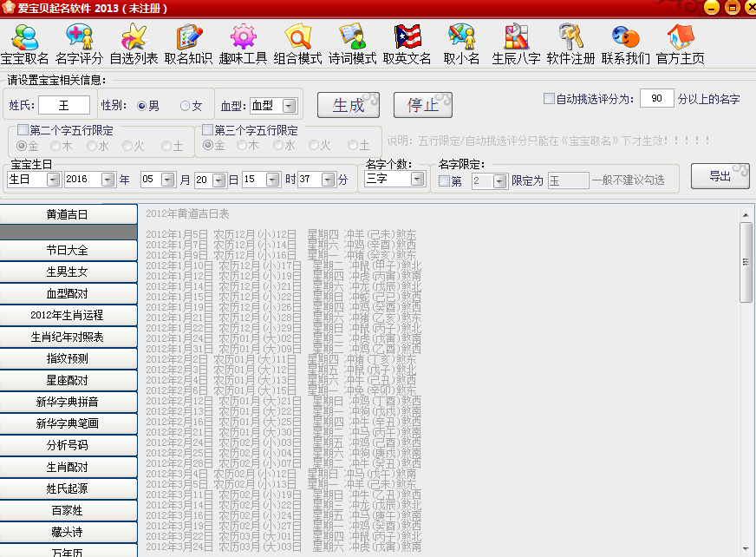Click the 限定为 character input field

click(568, 181)
